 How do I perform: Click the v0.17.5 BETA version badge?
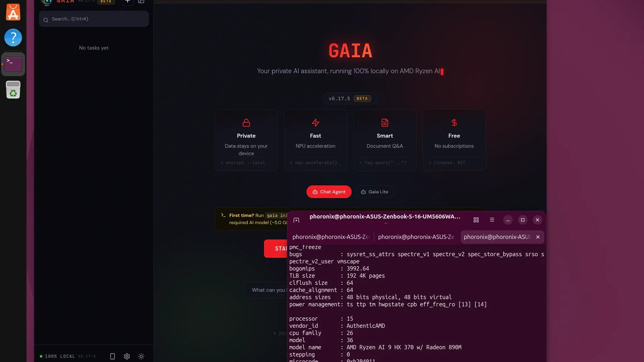click(x=350, y=99)
